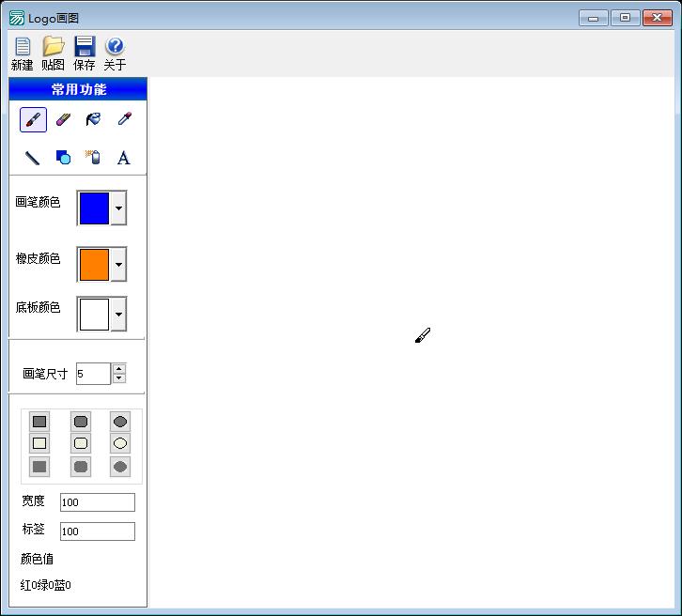Click the 宽度 width input field
This screenshot has height=616, width=682.
[x=98, y=502]
